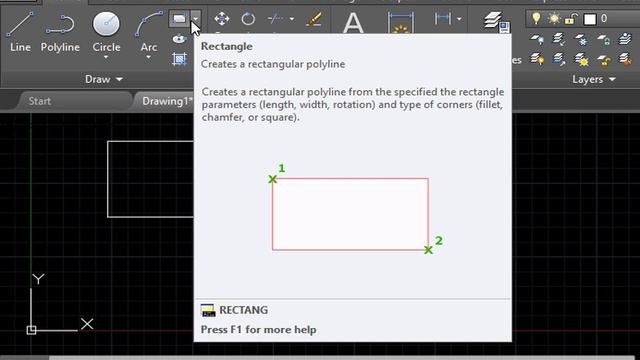Click Turn All Layers On icon
Screen dimensions: 640x360
pyautogui.click(x=536, y=59)
